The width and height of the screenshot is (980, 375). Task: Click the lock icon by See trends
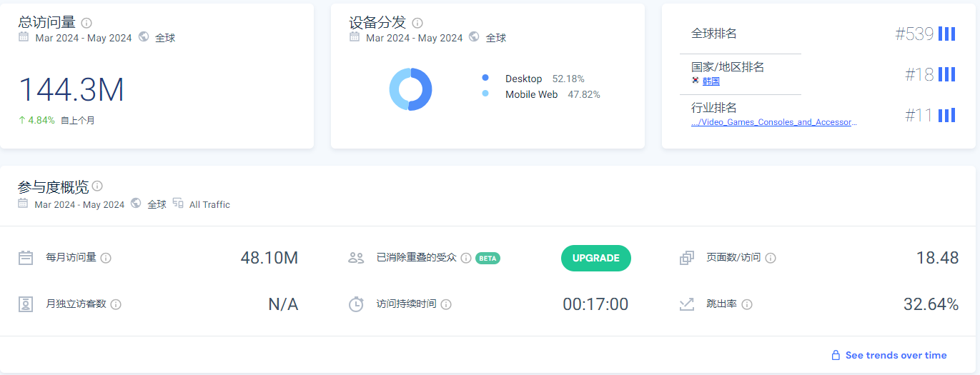click(835, 355)
